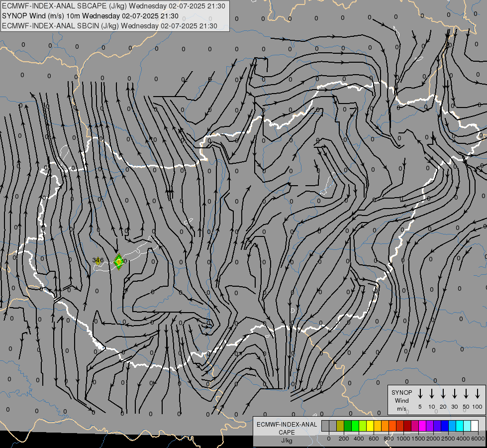Screen dimensions: 487x448
Task: Pick the dark green swatch in CAPE scale
Action: pyautogui.click(x=348, y=426)
